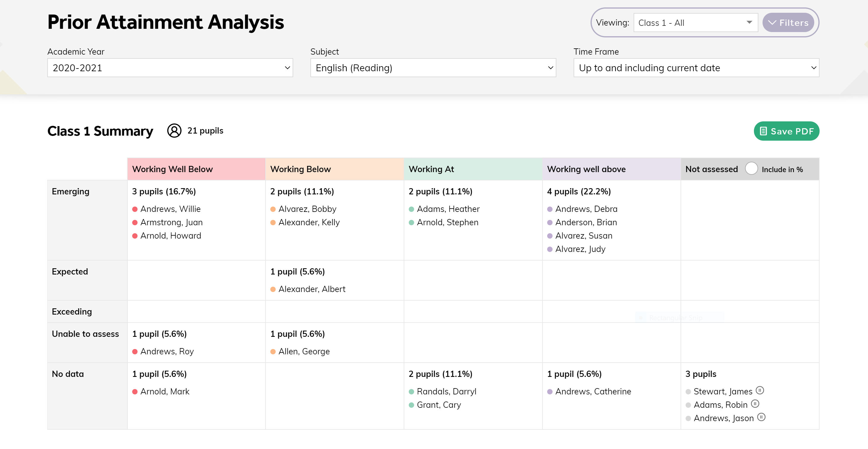The height and width of the screenshot is (449, 868).
Task: Click the Emerging row label
Action: (70, 191)
